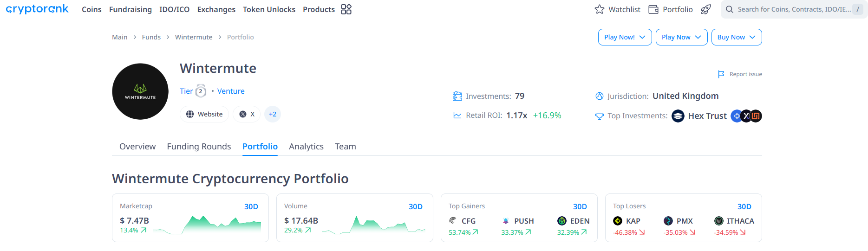Click the Tier 2 medal badge
The width and height of the screenshot is (868, 251).
(x=201, y=91)
